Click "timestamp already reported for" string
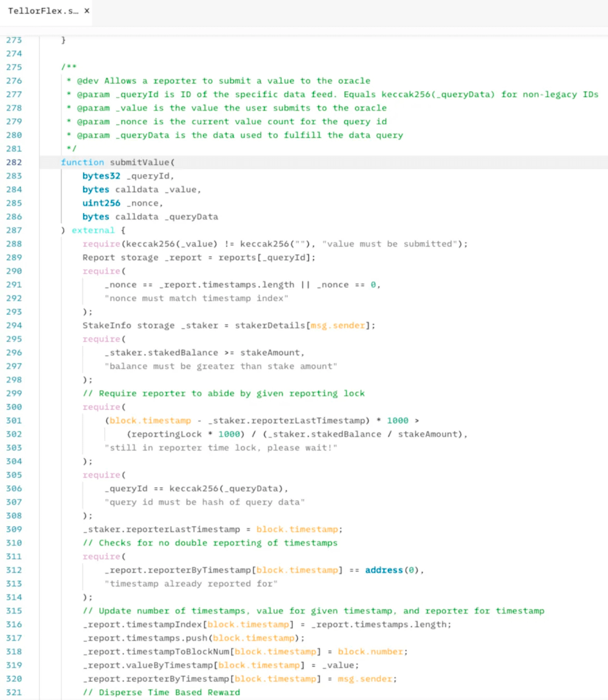The width and height of the screenshot is (608, 700). click(191, 584)
